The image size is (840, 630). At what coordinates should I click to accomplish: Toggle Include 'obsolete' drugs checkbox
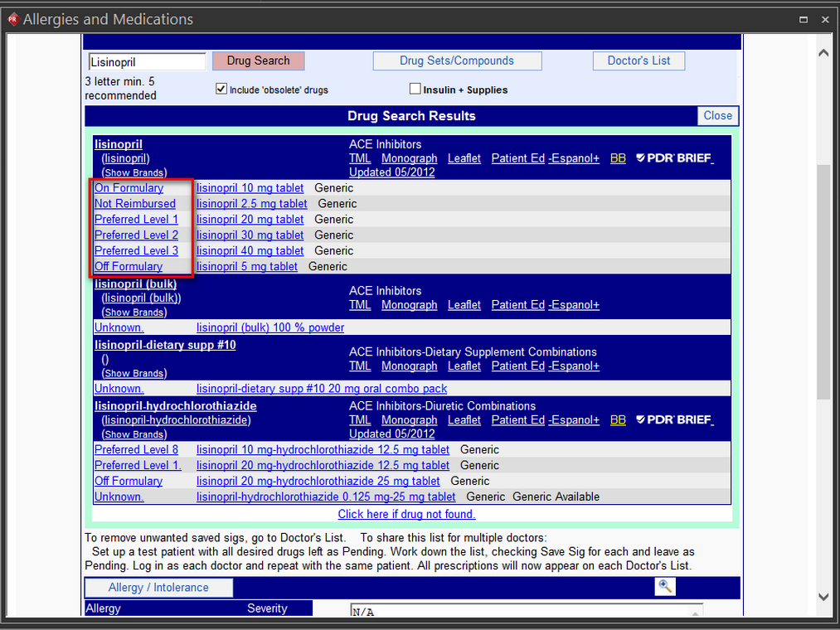point(221,89)
